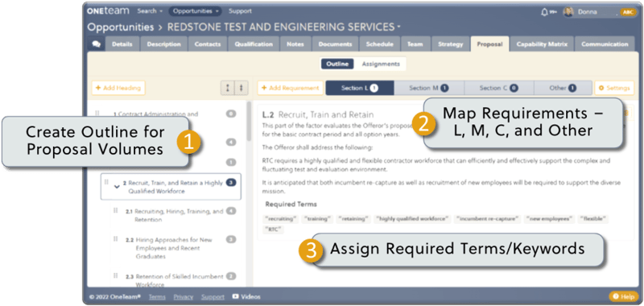
Task: Open Videos link with play icon
Action: coord(246,296)
